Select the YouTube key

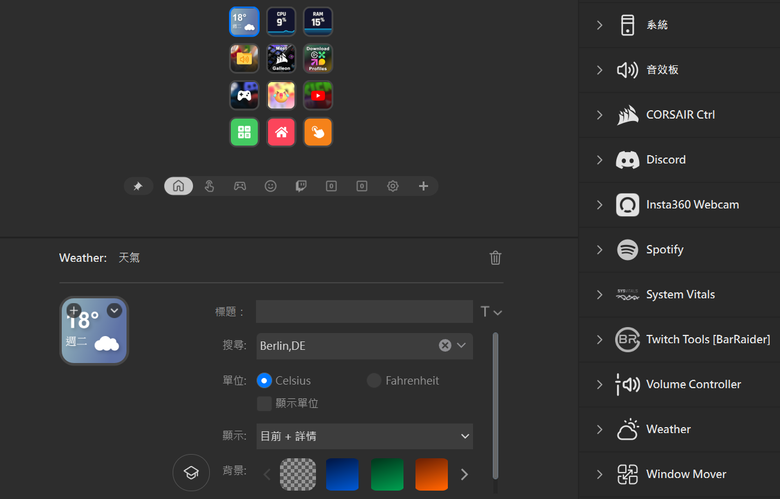318,95
